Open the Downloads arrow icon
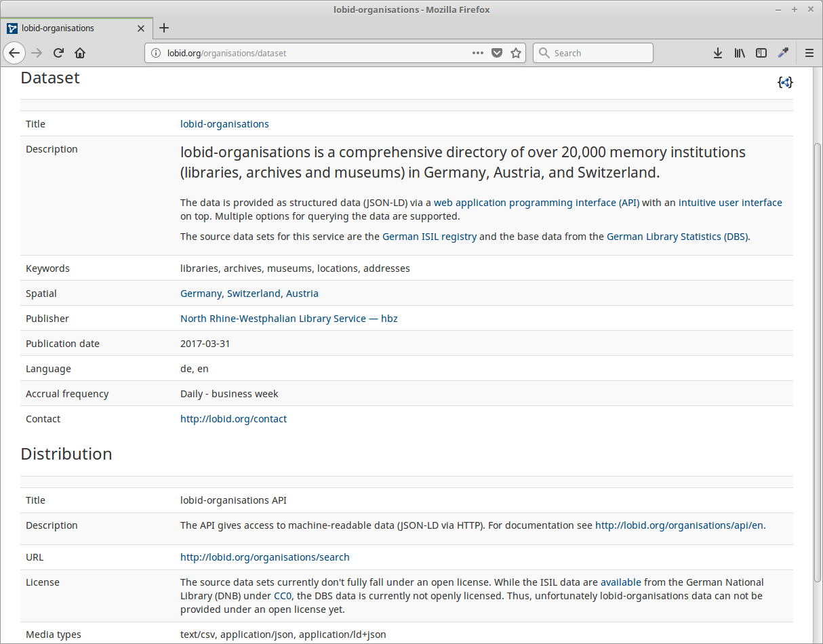This screenshot has height=644, width=823. pyautogui.click(x=718, y=53)
